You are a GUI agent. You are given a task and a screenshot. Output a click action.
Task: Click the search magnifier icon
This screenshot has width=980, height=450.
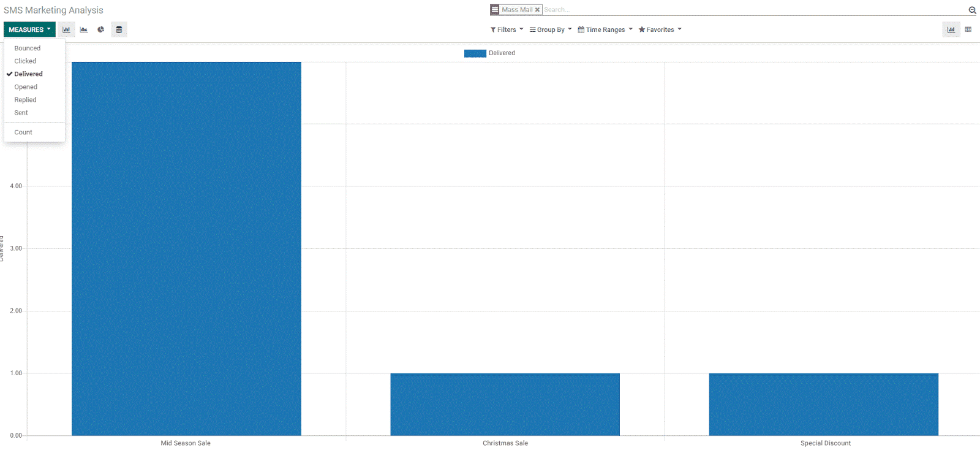coord(972,10)
